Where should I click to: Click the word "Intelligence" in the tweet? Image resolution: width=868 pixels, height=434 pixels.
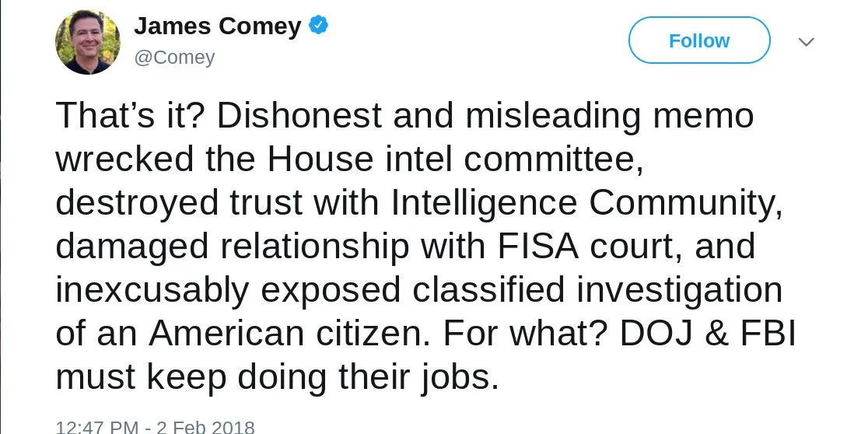pos(484,203)
